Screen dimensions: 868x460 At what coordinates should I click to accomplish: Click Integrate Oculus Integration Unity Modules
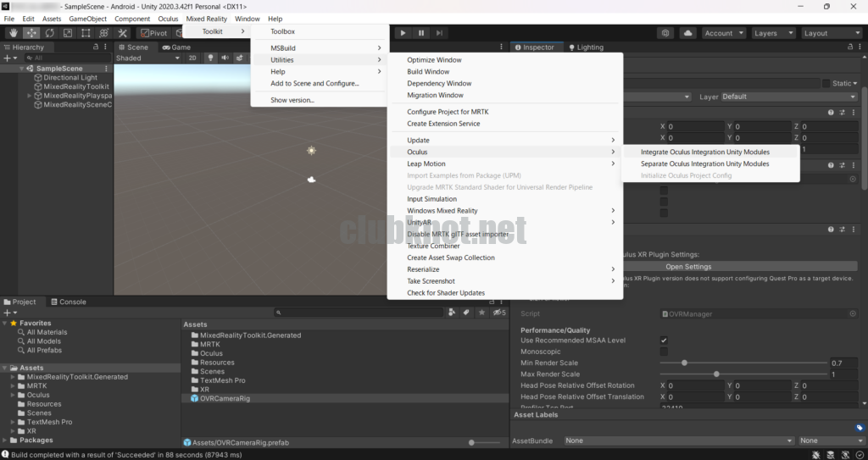tap(704, 152)
